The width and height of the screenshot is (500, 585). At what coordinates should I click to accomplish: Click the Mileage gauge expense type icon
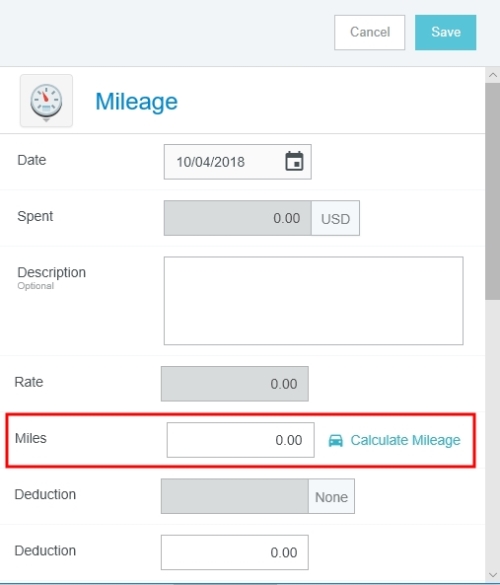pyautogui.click(x=46, y=100)
